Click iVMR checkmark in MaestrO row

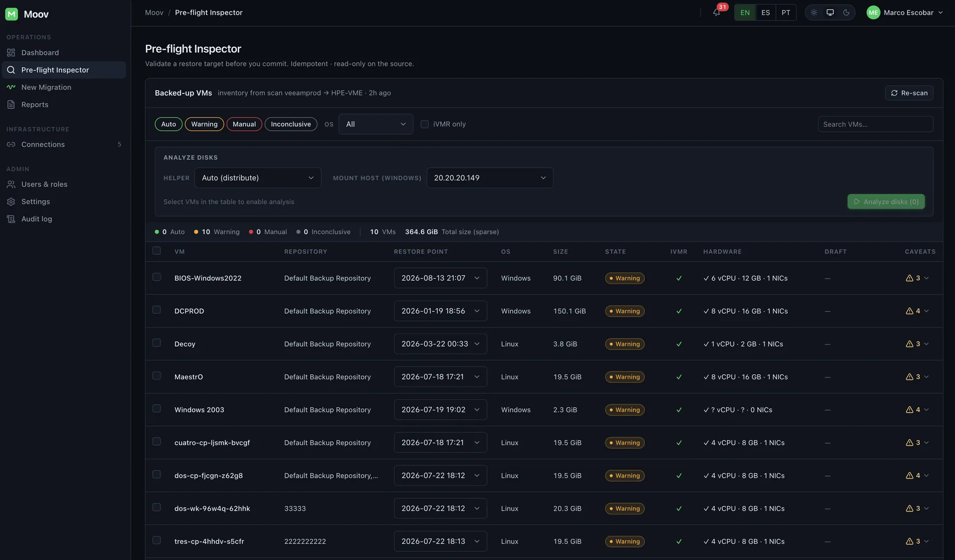(679, 377)
